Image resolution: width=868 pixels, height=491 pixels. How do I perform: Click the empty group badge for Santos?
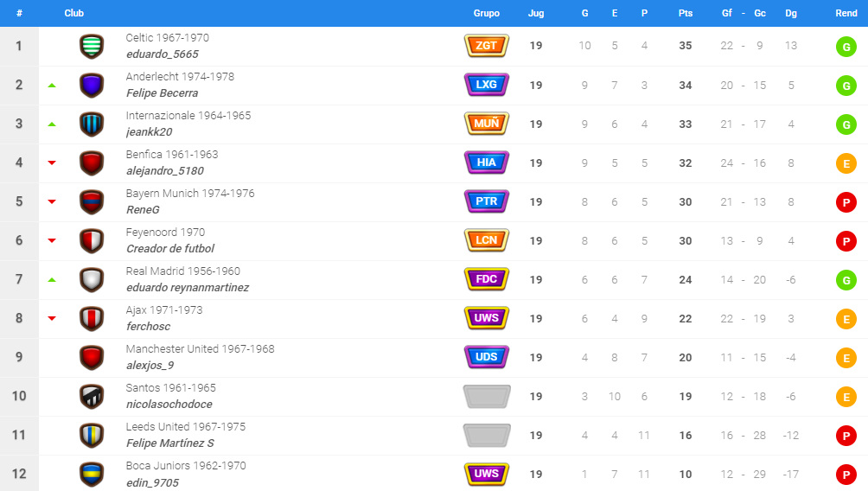(x=486, y=396)
